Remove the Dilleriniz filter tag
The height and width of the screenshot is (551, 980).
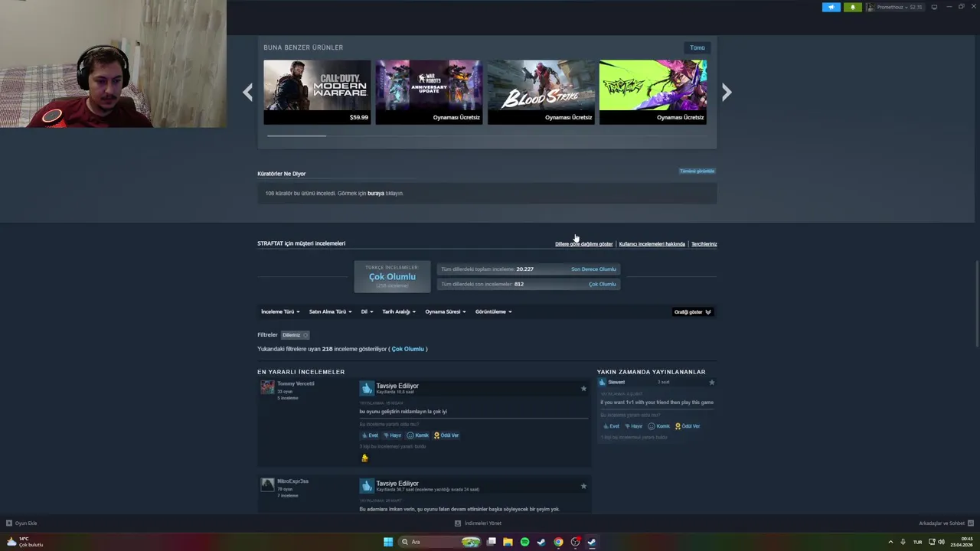coord(295,334)
